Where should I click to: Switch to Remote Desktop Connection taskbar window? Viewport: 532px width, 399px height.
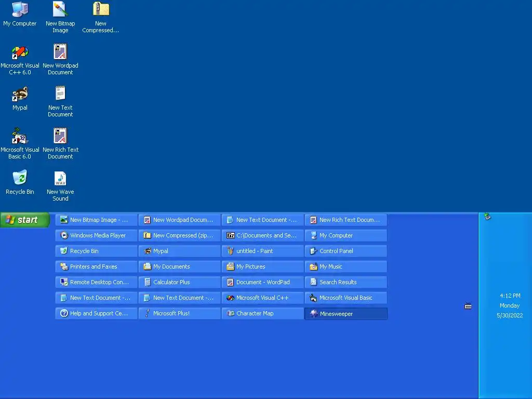pyautogui.click(x=97, y=282)
